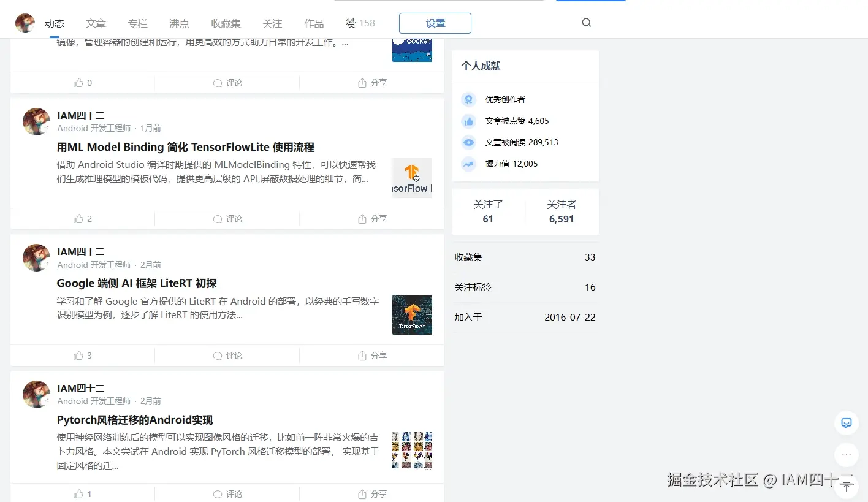This screenshot has height=502, width=868.
Task: Click the TensorFlow thumbnail of ML Model Binding post
Action: pos(412,178)
